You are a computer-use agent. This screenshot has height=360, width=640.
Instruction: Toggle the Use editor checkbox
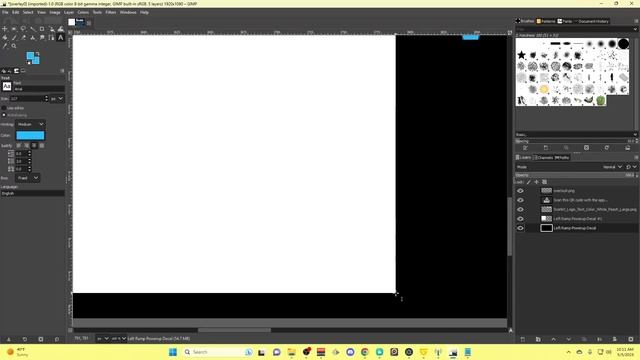coord(4,108)
